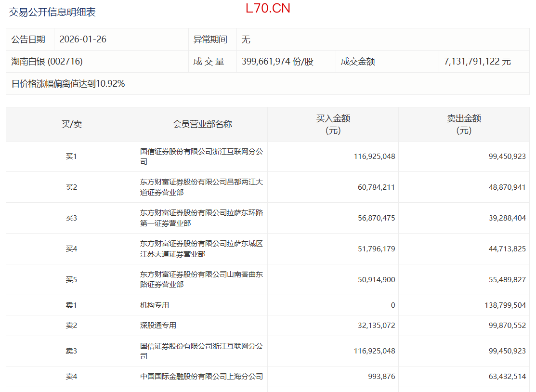
Task: Click the 日价格涨幅偏离值达到10.92% description row
Action: pyautogui.click(x=68, y=84)
